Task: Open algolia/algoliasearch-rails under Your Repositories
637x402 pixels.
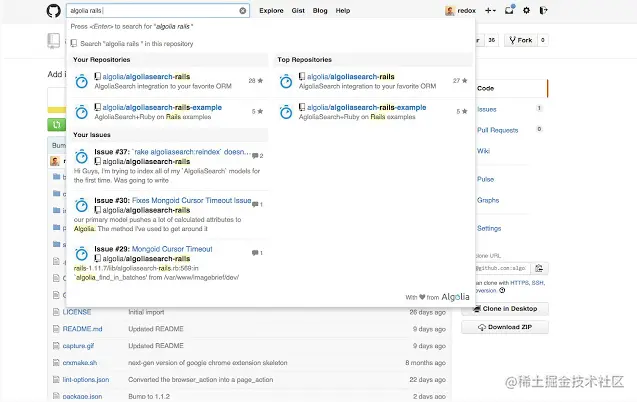Action: [x=146, y=76]
